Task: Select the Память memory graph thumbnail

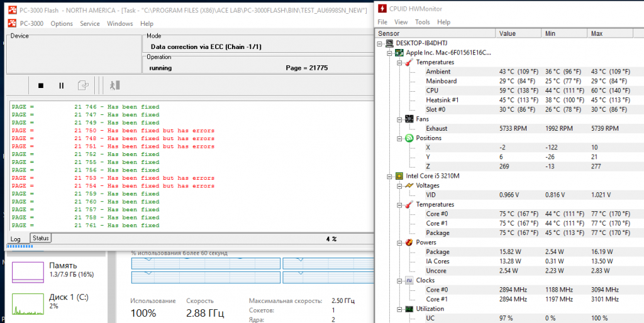Action: (x=26, y=270)
